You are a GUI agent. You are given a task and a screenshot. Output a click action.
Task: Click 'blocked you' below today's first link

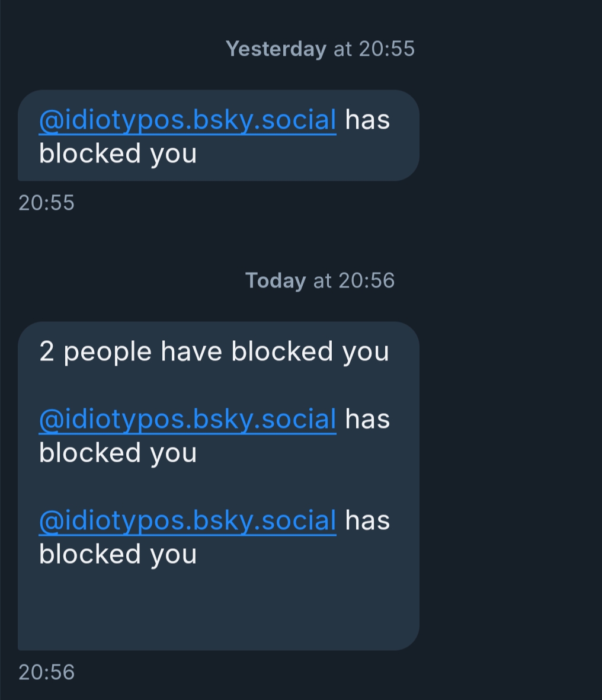tap(118, 453)
